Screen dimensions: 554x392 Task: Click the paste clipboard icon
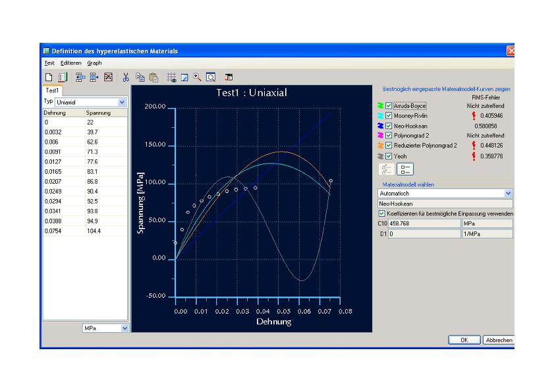(x=153, y=77)
